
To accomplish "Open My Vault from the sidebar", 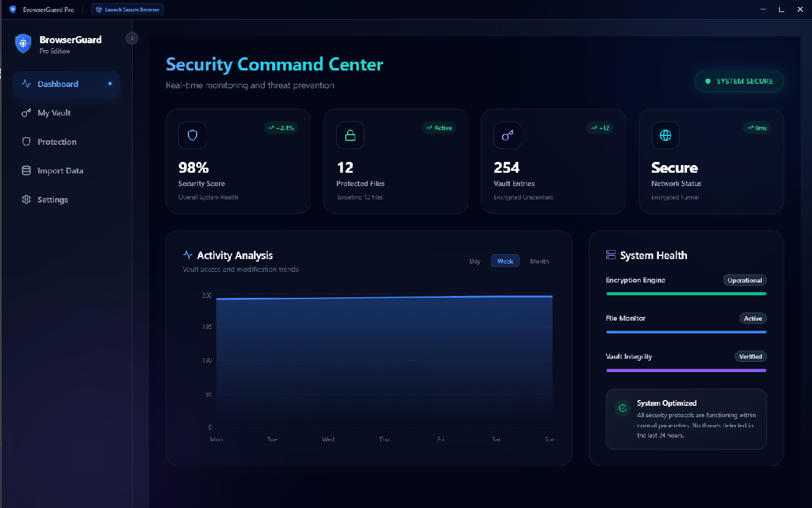I will pos(54,113).
